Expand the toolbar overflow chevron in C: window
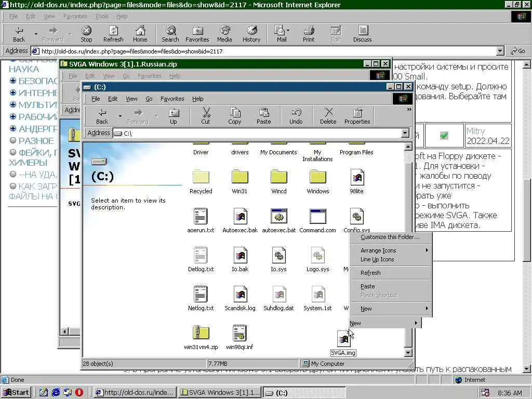The image size is (532, 399). [409, 110]
